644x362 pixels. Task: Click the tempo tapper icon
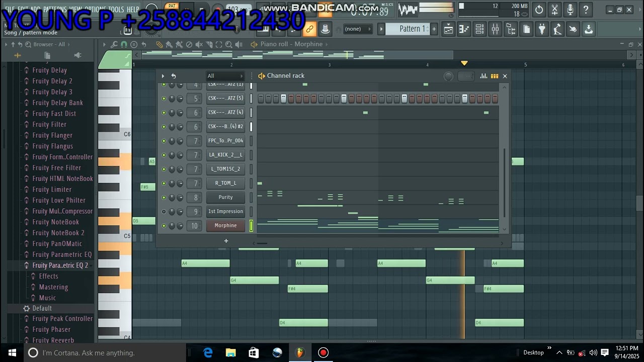557,29
